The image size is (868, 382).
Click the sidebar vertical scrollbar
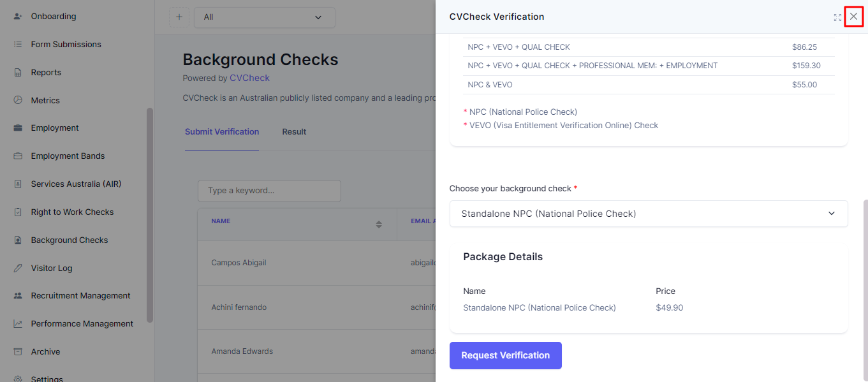150,215
